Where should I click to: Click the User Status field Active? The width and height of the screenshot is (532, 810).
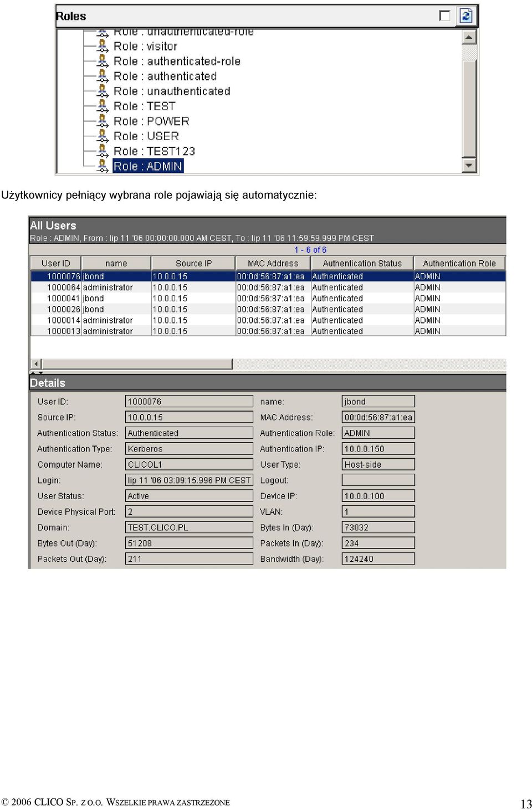point(189,496)
